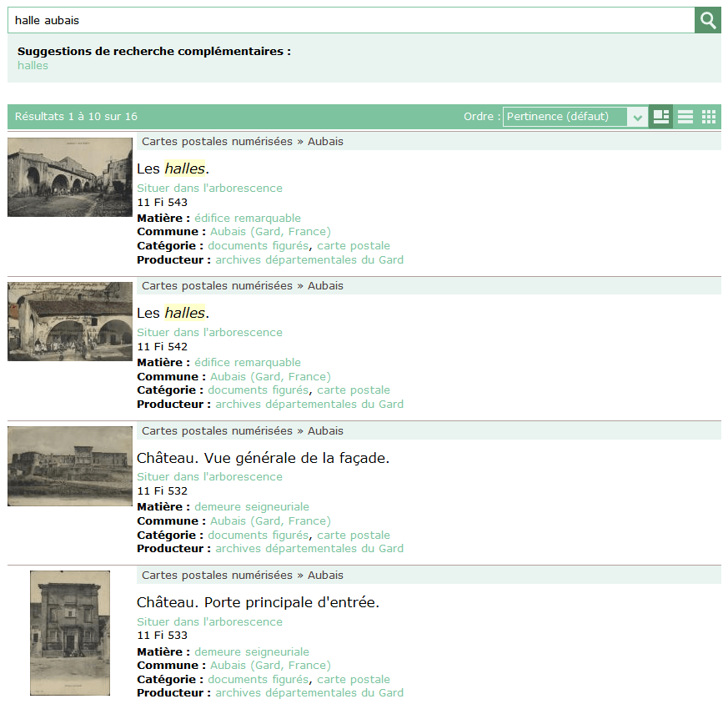Switch to the compact list view icon
The height and width of the screenshot is (709, 728).
coord(685,117)
